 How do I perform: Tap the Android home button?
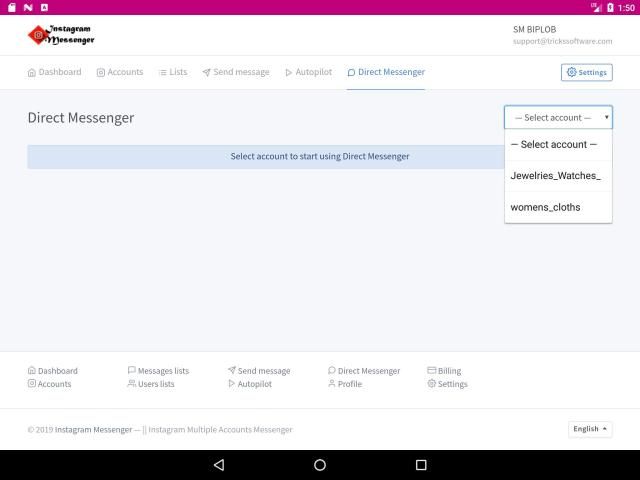pyautogui.click(x=320, y=465)
